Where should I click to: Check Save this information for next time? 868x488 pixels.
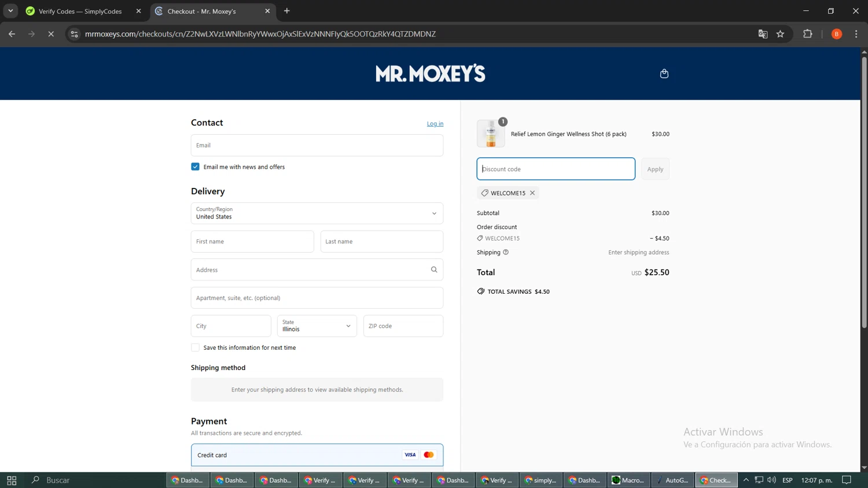[195, 347]
